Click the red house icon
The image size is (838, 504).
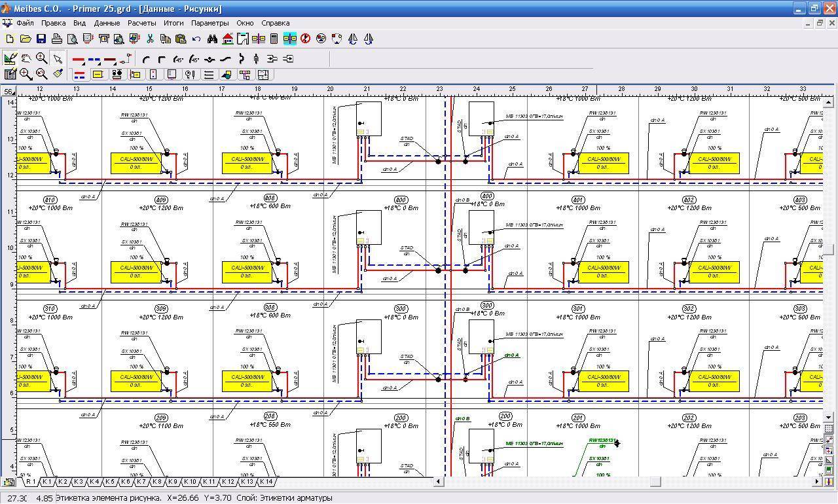tap(228, 39)
